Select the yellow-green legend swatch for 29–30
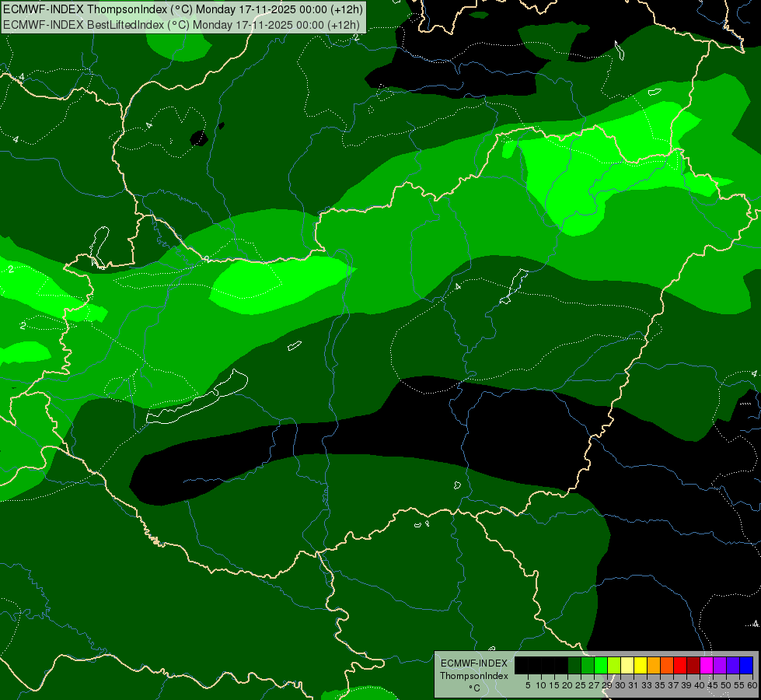 pos(614,666)
